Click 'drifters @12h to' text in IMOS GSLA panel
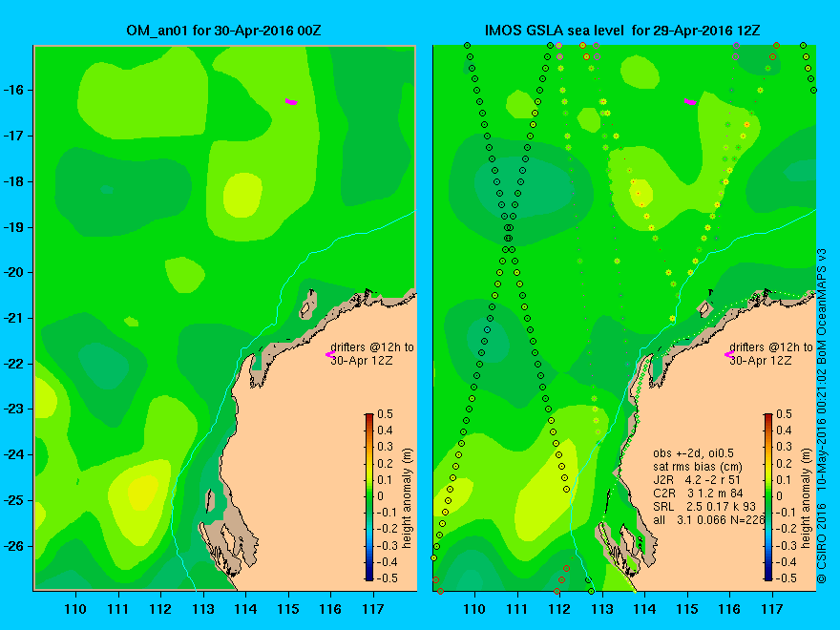 [771, 347]
